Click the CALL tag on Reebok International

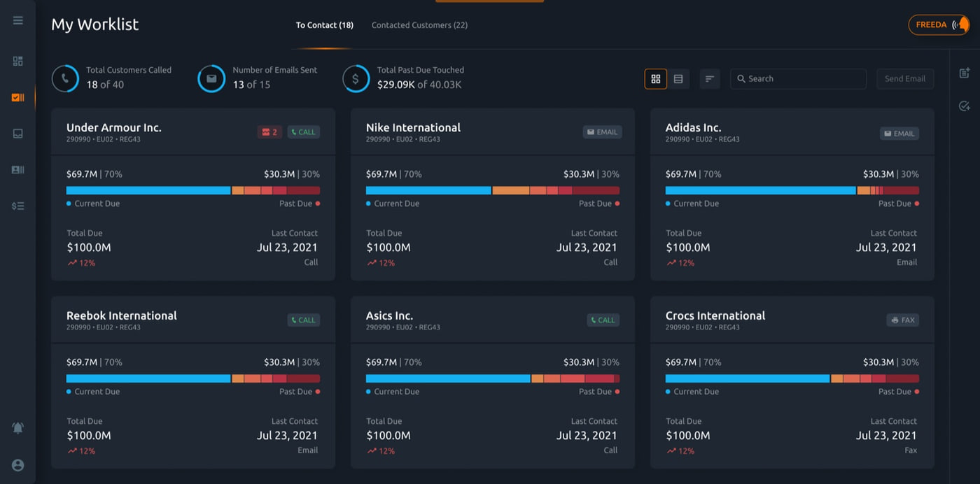coord(304,320)
